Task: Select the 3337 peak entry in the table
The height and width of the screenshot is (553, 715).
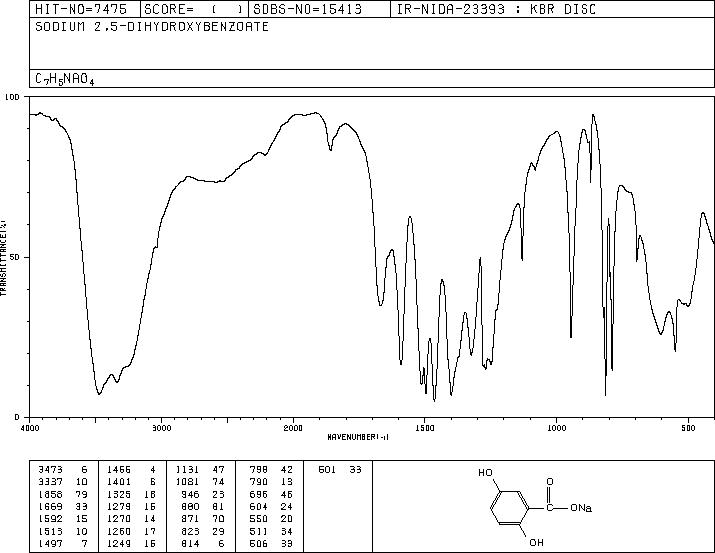Action: point(63,481)
